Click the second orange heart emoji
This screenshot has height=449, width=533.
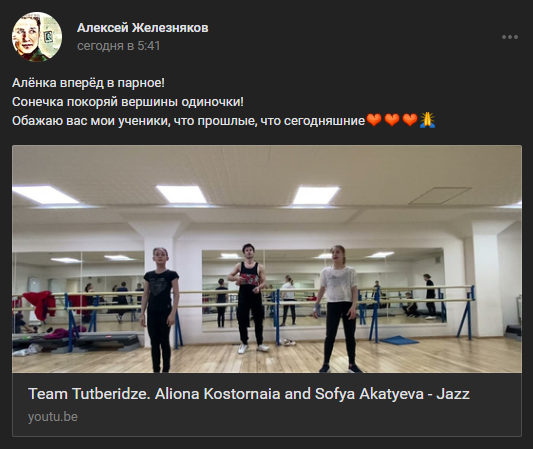(392, 120)
